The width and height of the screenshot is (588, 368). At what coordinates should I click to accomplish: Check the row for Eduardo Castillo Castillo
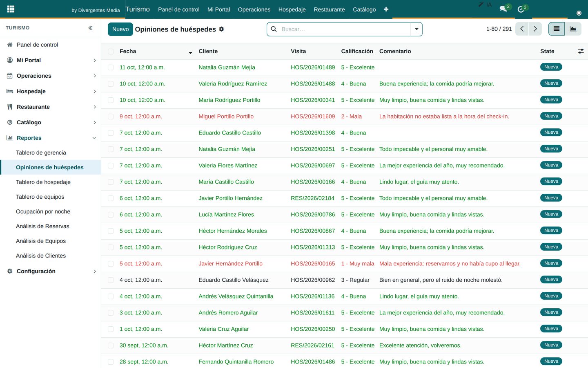[x=111, y=133]
